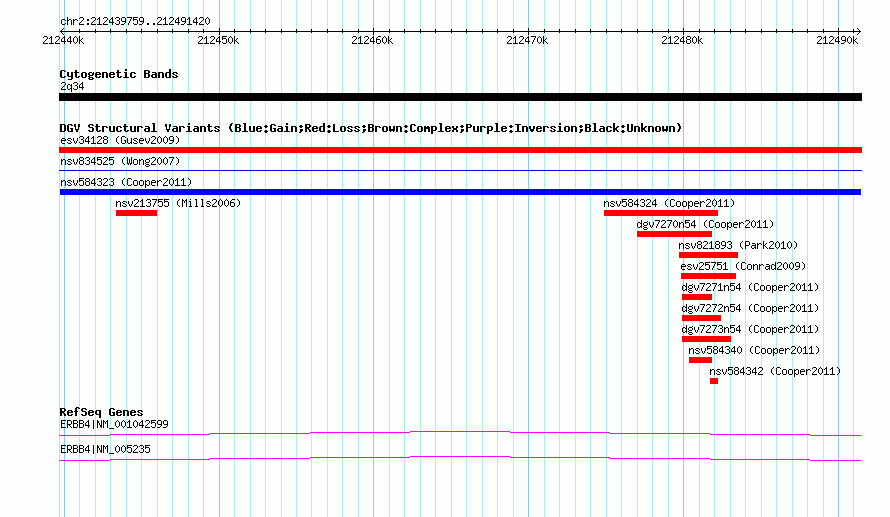Select the magenta ERBB4 NM_001042599 transcript line

[460, 434]
